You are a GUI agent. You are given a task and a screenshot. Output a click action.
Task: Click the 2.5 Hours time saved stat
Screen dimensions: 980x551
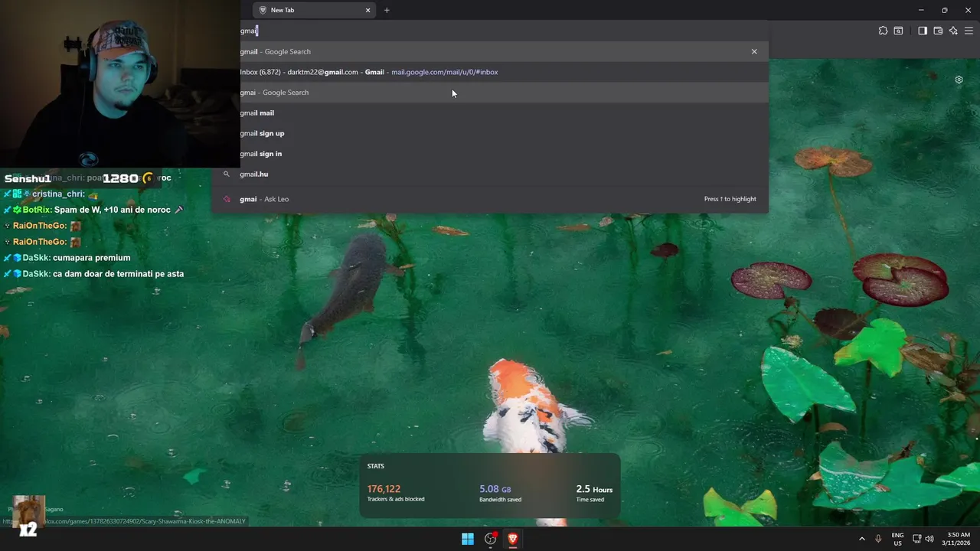point(594,493)
